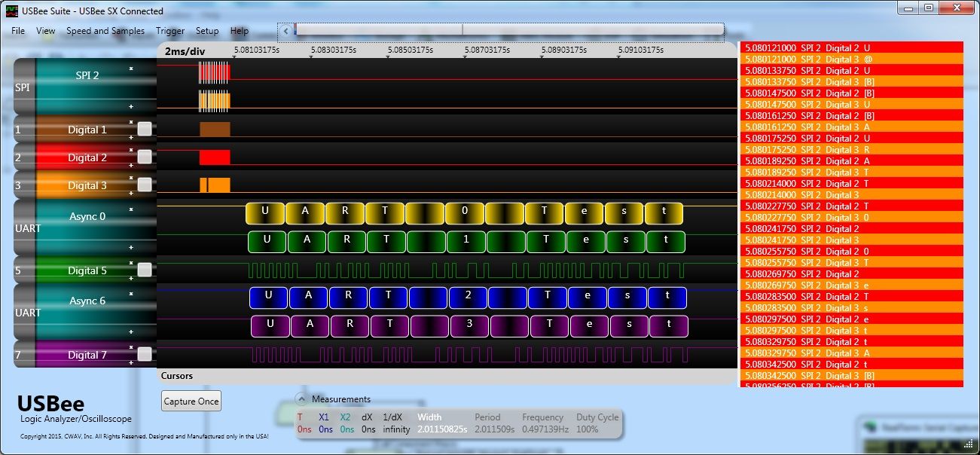
Task: Click the x icon on Digital 1 channel
Action: [130, 122]
